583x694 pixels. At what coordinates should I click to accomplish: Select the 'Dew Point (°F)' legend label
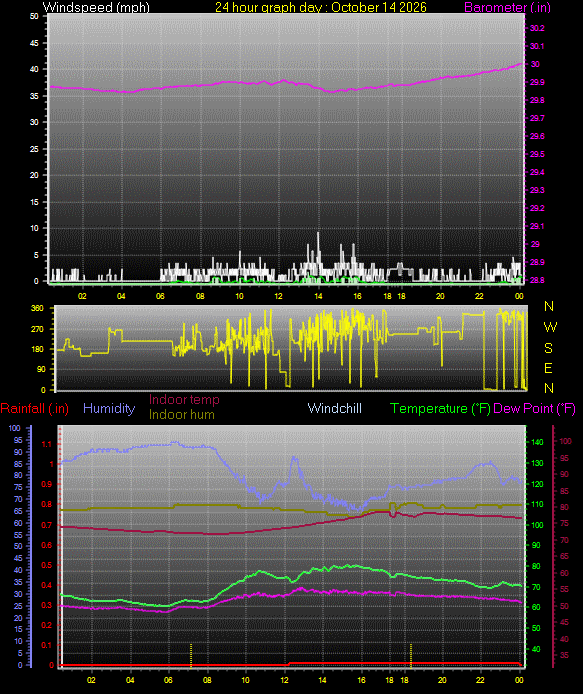534,408
